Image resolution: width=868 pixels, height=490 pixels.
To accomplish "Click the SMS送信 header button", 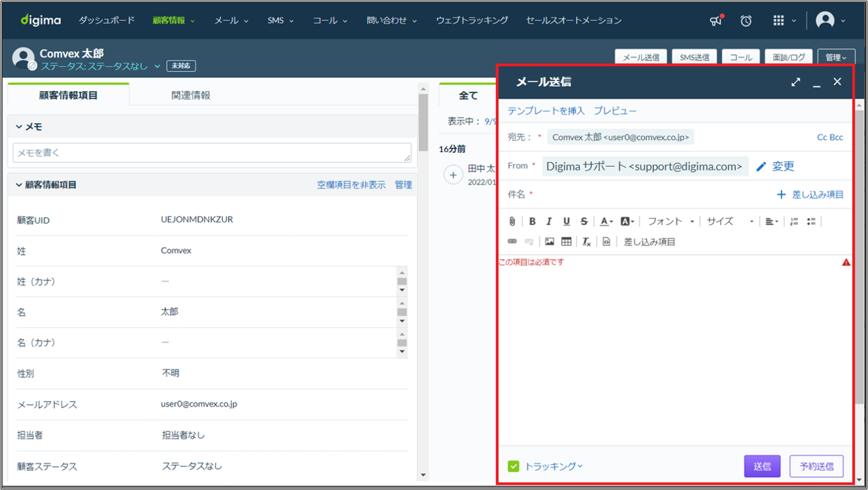I will [x=694, y=57].
